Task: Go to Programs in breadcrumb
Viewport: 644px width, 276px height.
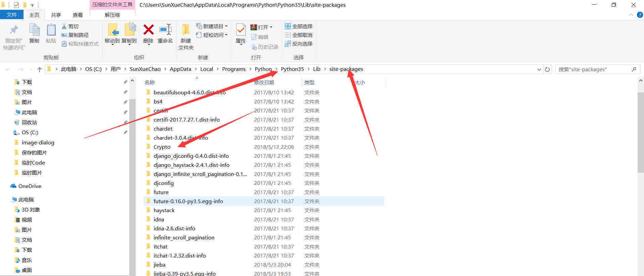Action: click(234, 69)
